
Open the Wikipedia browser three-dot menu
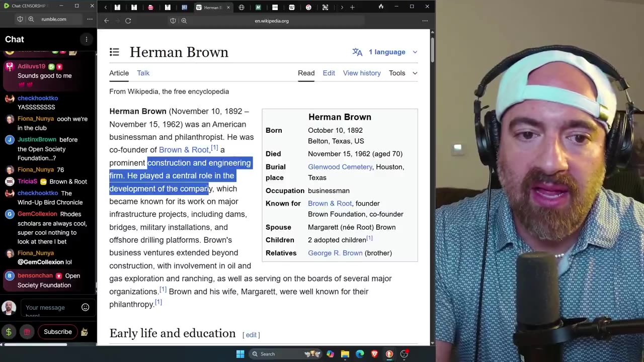coord(425,21)
